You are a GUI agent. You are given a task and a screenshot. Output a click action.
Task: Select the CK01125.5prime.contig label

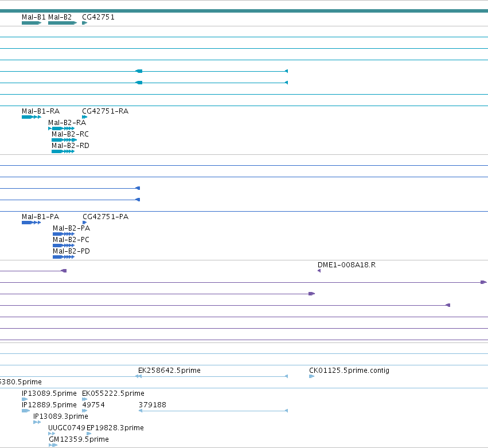[x=349, y=371]
